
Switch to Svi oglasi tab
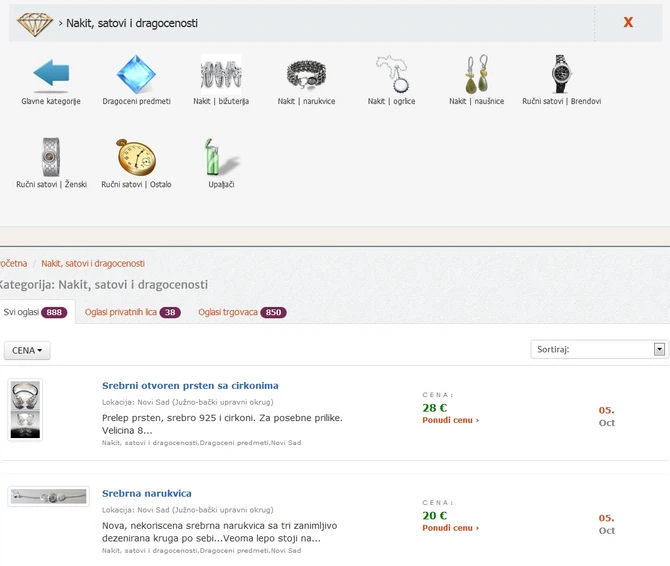pyautogui.click(x=36, y=312)
